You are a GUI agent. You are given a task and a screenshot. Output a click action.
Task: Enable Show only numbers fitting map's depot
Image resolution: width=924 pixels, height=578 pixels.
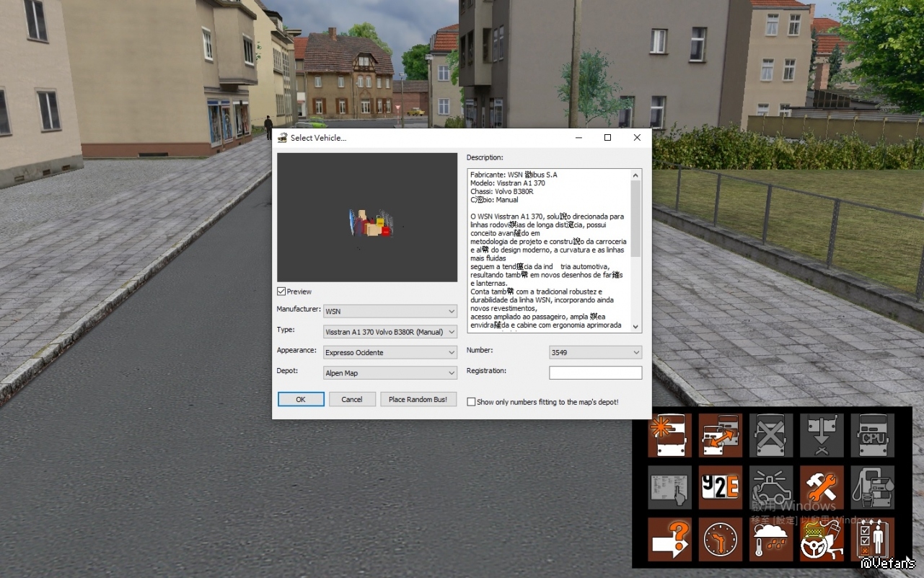coord(471,402)
